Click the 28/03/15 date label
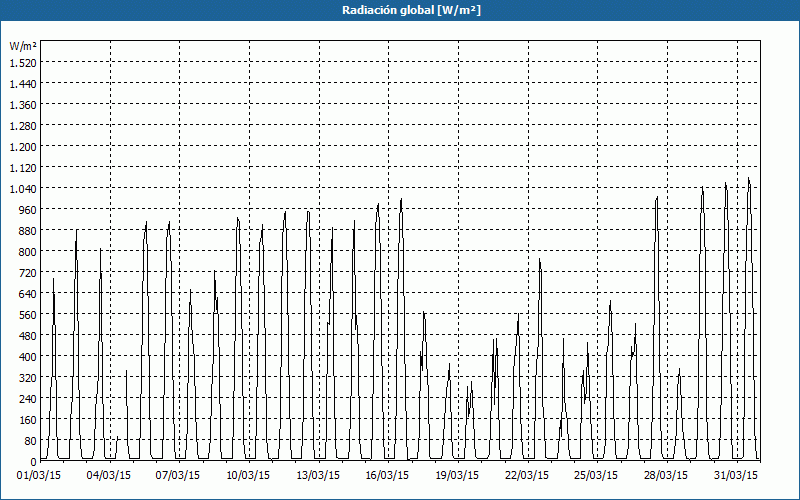The image size is (800, 500). click(666, 476)
